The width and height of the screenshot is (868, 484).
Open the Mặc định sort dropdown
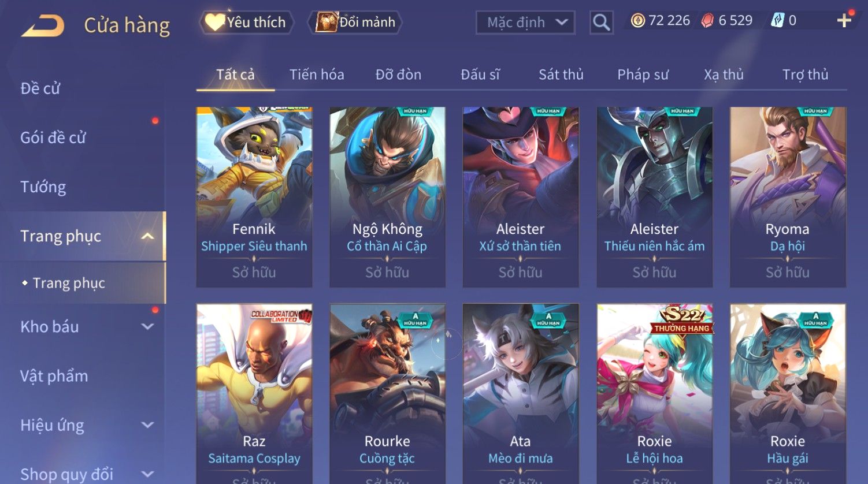525,23
